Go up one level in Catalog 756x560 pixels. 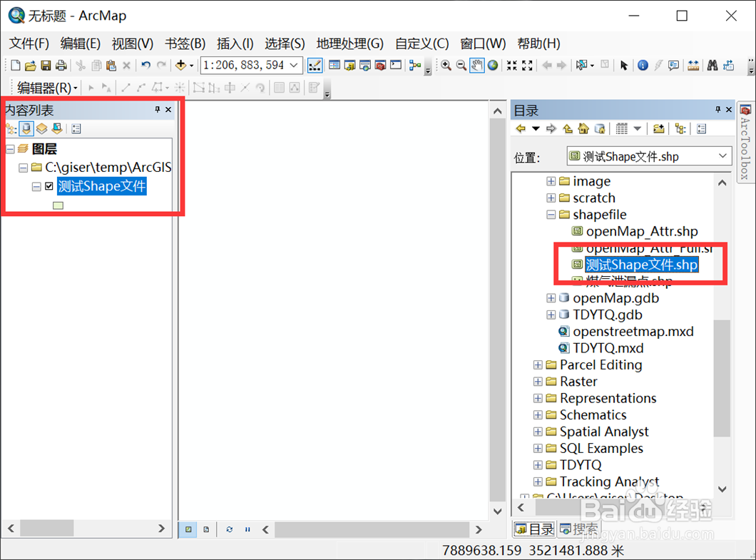(568, 129)
